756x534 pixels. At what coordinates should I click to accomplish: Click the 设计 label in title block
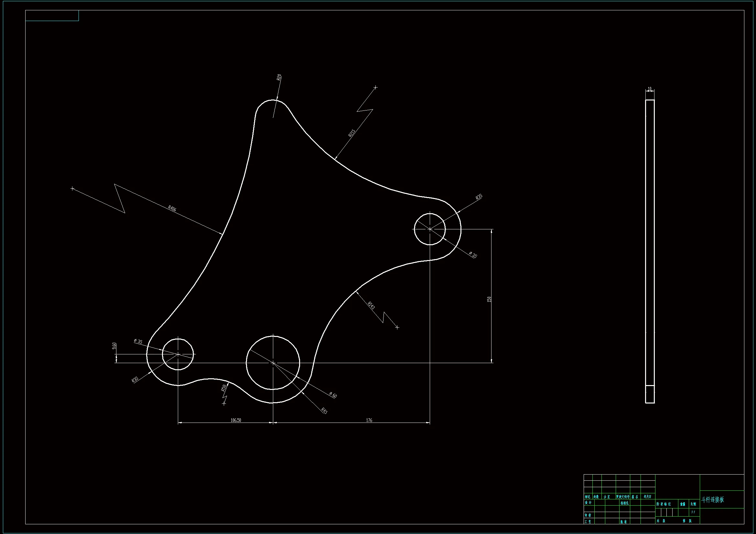click(588, 503)
